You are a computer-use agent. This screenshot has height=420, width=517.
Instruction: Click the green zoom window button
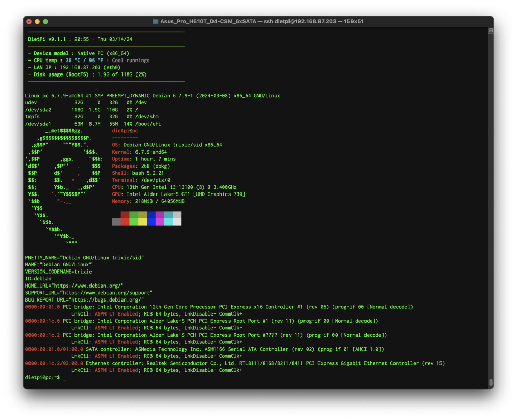(x=45, y=21)
